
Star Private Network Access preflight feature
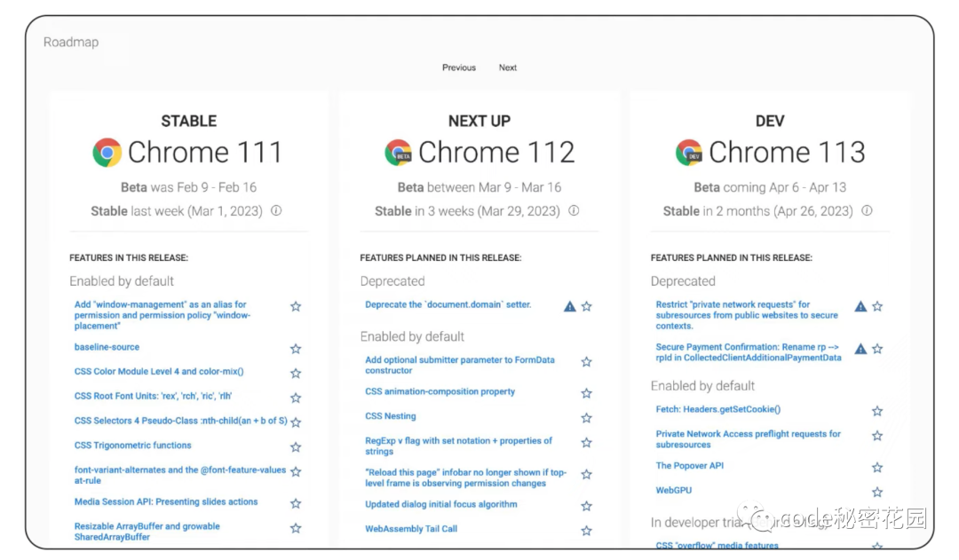point(877,435)
